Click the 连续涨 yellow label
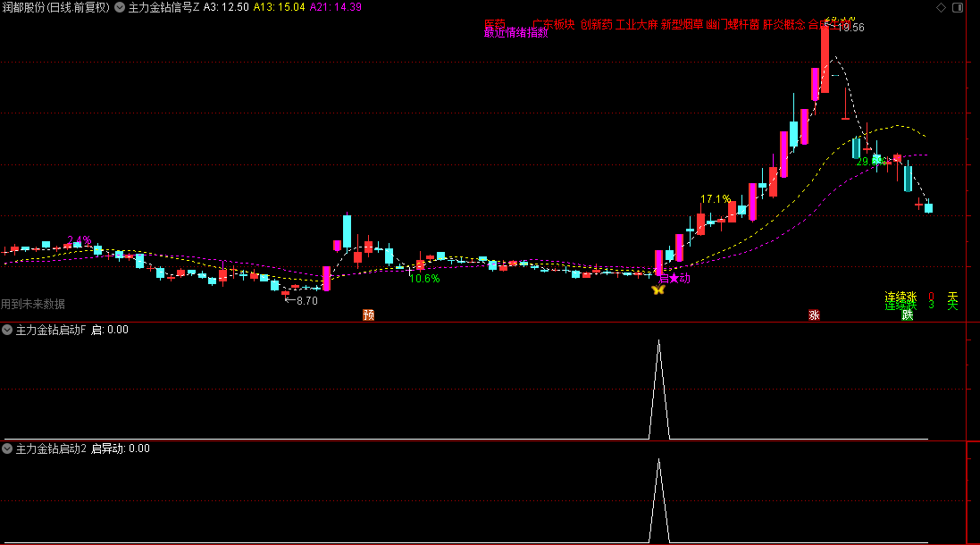The image size is (980, 545). (900, 297)
